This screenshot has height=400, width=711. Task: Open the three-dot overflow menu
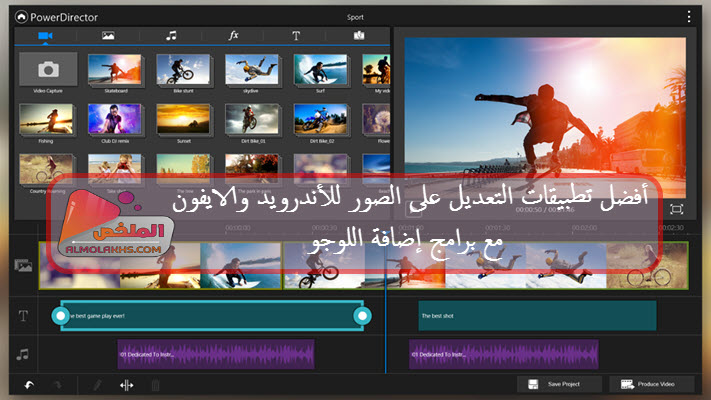pyautogui.click(x=689, y=17)
